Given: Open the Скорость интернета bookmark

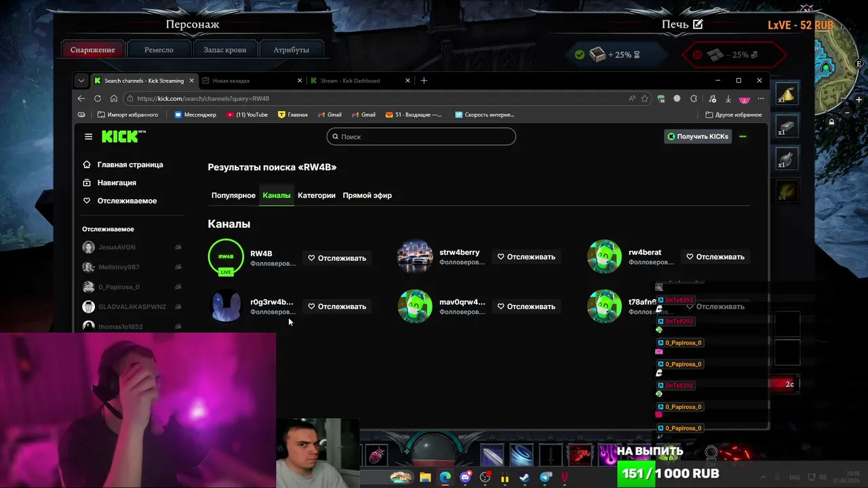Looking at the screenshot, I should click(x=485, y=115).
